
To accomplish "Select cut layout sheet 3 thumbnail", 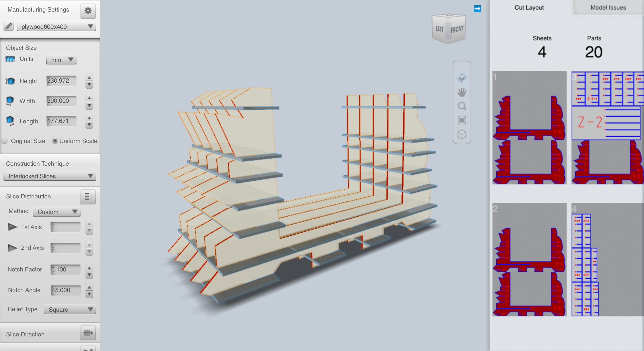I will (608, 128).
